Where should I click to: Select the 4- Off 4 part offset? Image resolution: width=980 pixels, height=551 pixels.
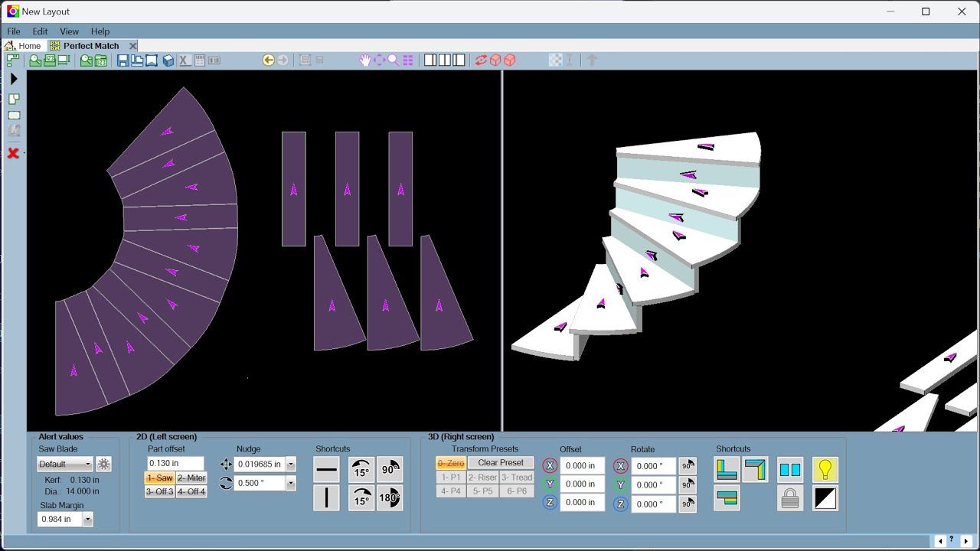pyautogui.click(x=191, y=491)
